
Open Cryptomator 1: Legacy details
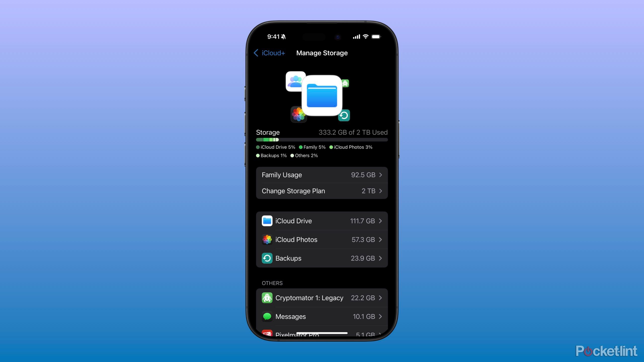(x=321, y=297)
